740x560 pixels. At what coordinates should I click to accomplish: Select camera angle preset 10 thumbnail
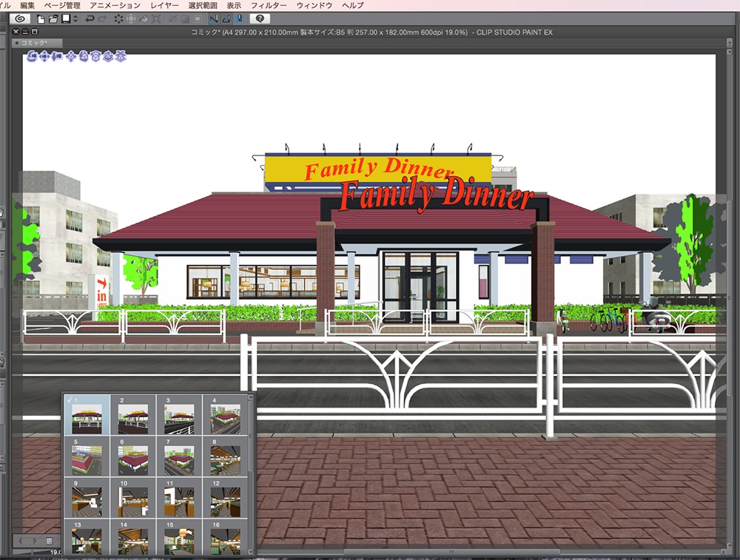[133, 498]
